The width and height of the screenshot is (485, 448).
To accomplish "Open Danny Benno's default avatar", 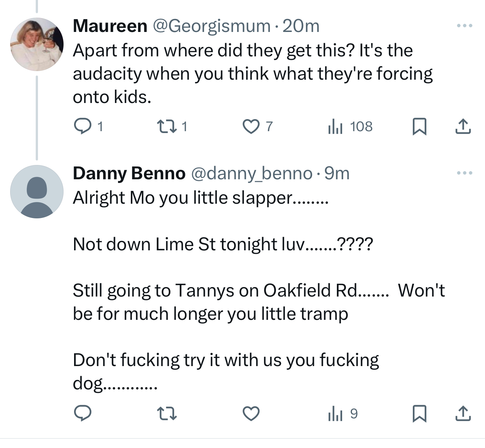I will (36, 192).
